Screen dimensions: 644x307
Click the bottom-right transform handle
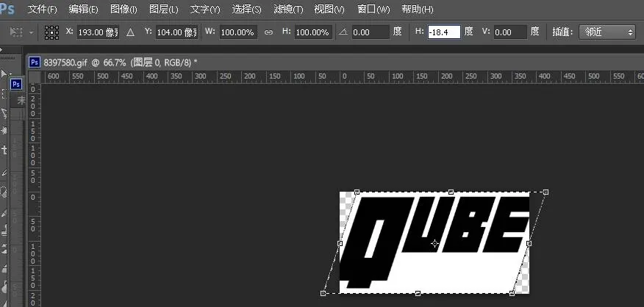[x=512, y=293]
